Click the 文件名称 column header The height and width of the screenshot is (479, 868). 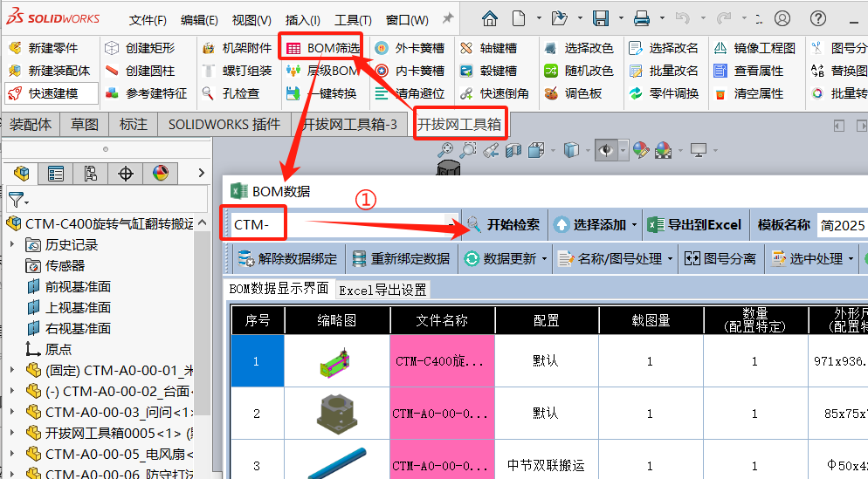pos(442,320)
